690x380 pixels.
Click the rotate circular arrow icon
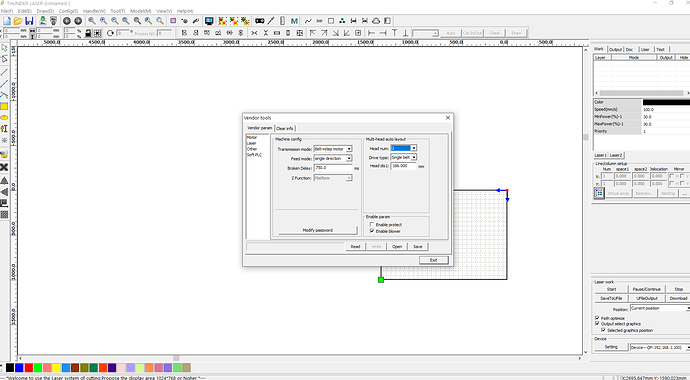[110, 33]
